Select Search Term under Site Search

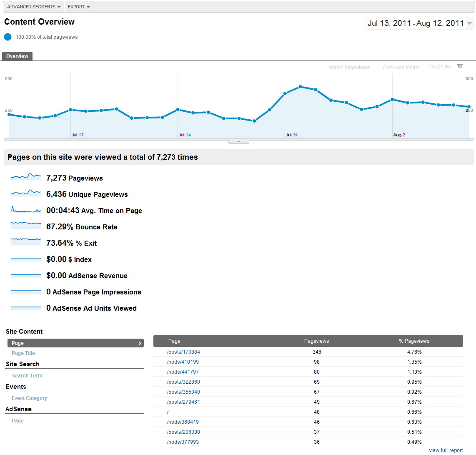coord(28,375)
